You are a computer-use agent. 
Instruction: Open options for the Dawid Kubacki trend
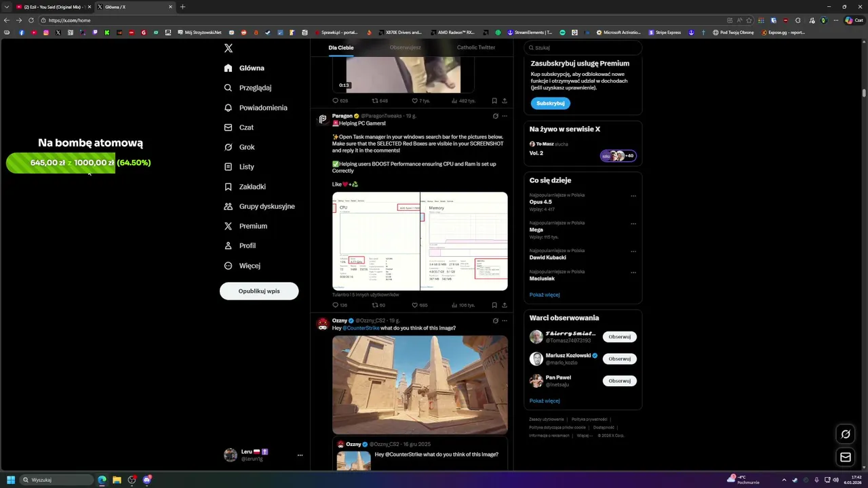(633, 251)
